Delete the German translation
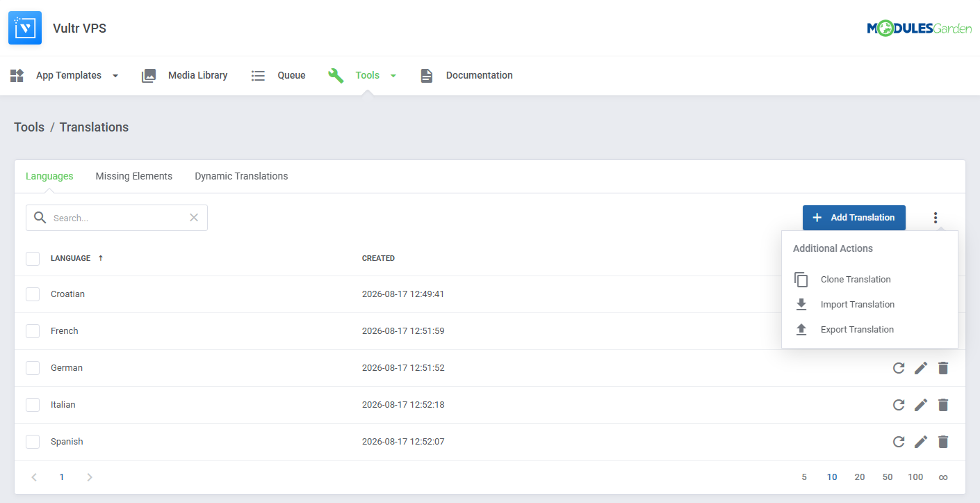The height and width of the screenshot is (503, 980). click(943, 368)
